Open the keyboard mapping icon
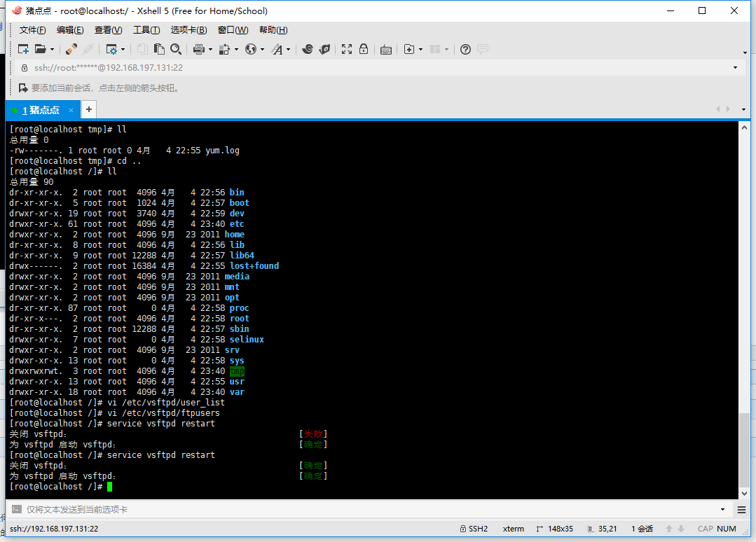 (386, 50)
